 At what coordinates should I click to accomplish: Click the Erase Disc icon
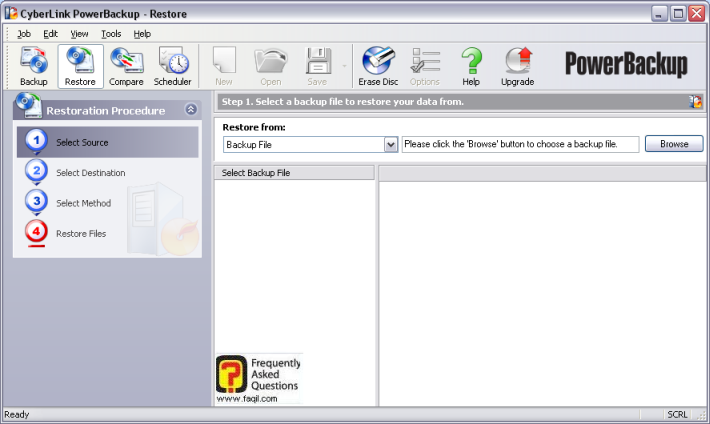(x=378, y=67)
